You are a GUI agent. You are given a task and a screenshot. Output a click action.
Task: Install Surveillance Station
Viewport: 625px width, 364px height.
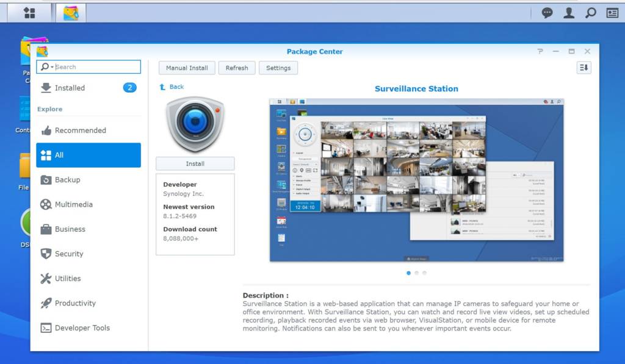tap(195, 163)
